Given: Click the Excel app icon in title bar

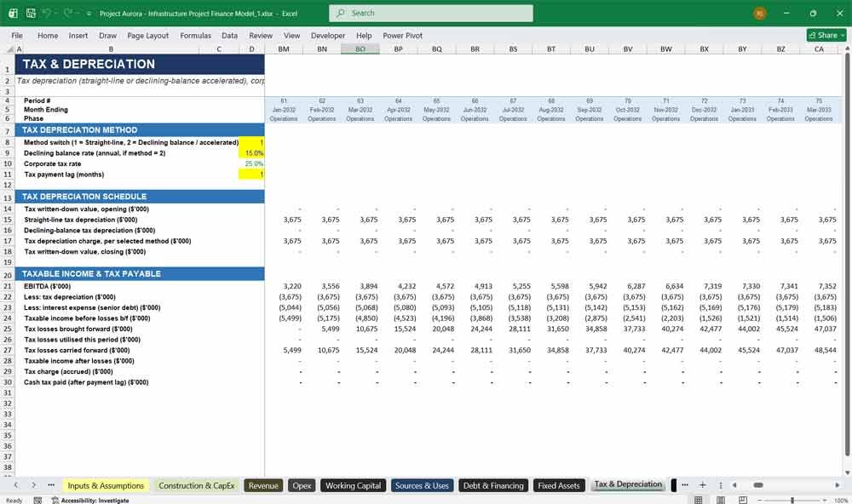Looking at the screenshot, I should 13,13.
